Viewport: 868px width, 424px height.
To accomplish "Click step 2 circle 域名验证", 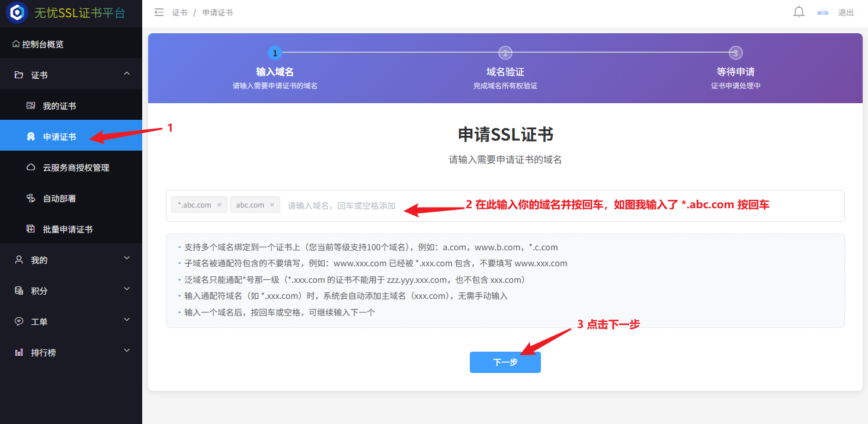I will pyautogui.click(x=505, y=53).
